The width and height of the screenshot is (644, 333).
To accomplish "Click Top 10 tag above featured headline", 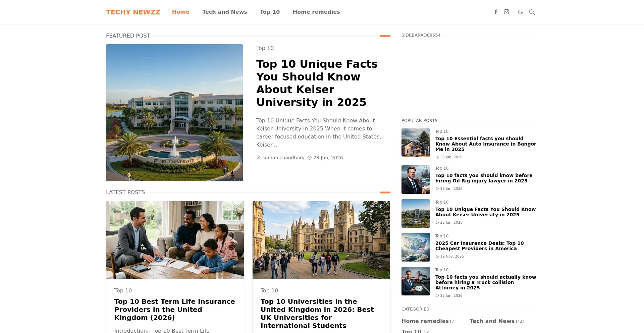I will click(x=265, y=48).
